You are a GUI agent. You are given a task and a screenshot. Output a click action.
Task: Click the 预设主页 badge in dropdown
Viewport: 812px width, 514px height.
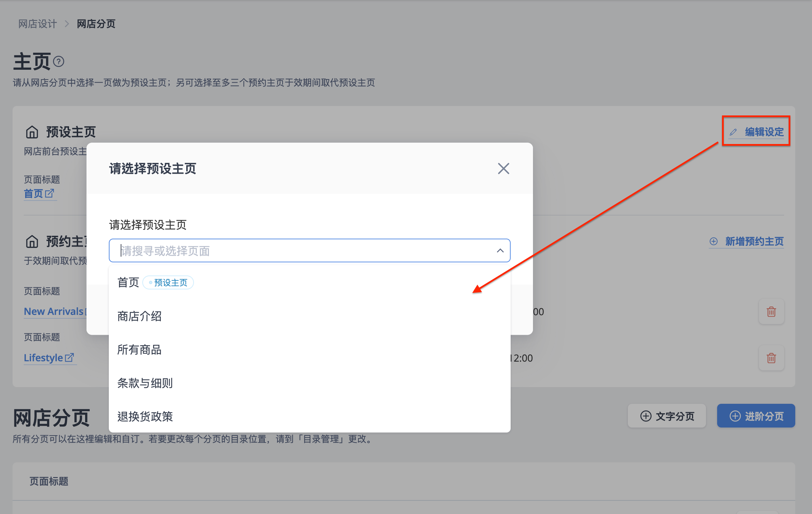coord(168,282)
